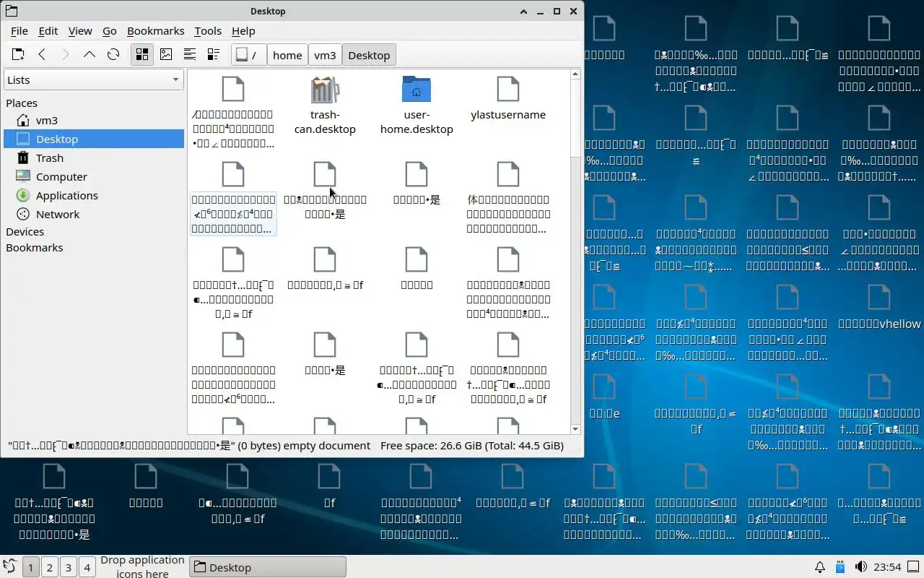The image size is (924, 578).
Task: Switch to thumbnail view mode
Action: (x=166, y=55)
